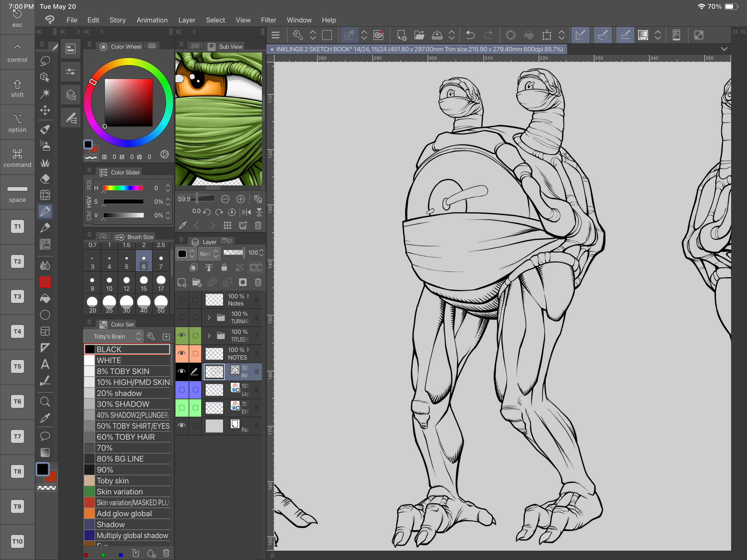Adjust Hue value stepper arrows
Viewport: 747px width, 560px height.
coord(168,188)
